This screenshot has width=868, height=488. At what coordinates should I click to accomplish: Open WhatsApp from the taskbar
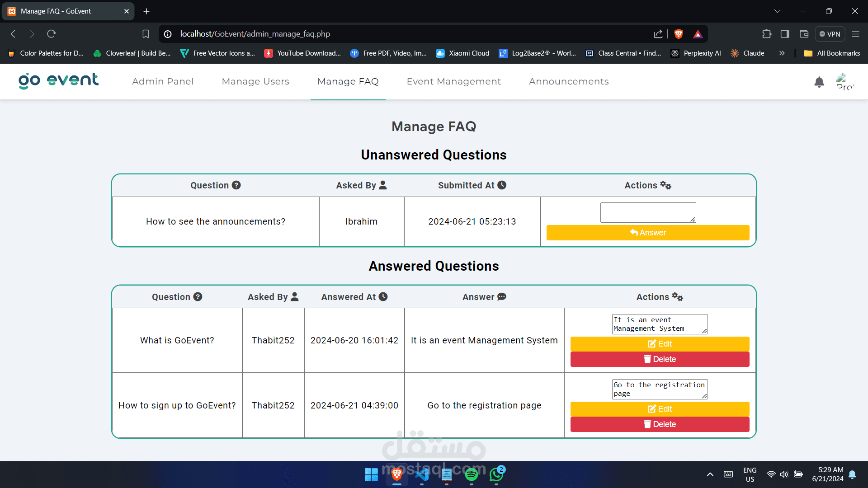click(x=496, y=474)
